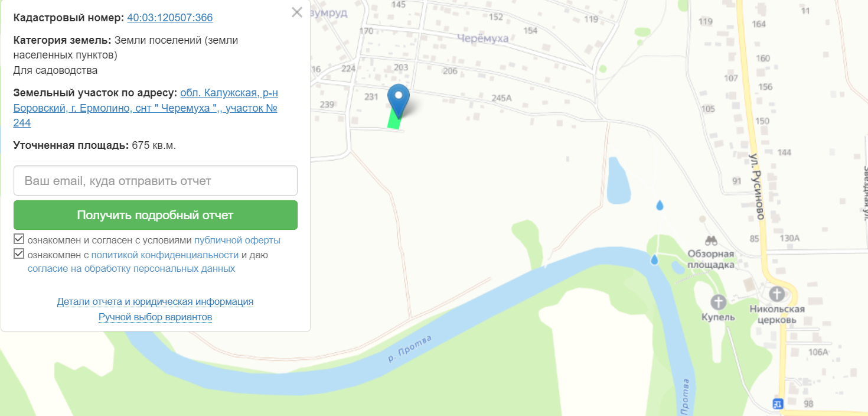868x416 pixels.
Task: Follow the политикой конфиденциальности link
Action: tap(165, 255)
